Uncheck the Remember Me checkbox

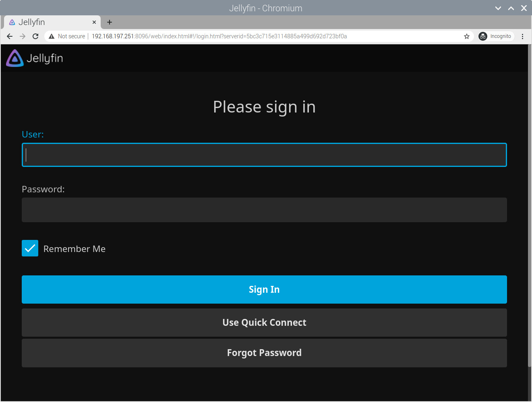30,248
